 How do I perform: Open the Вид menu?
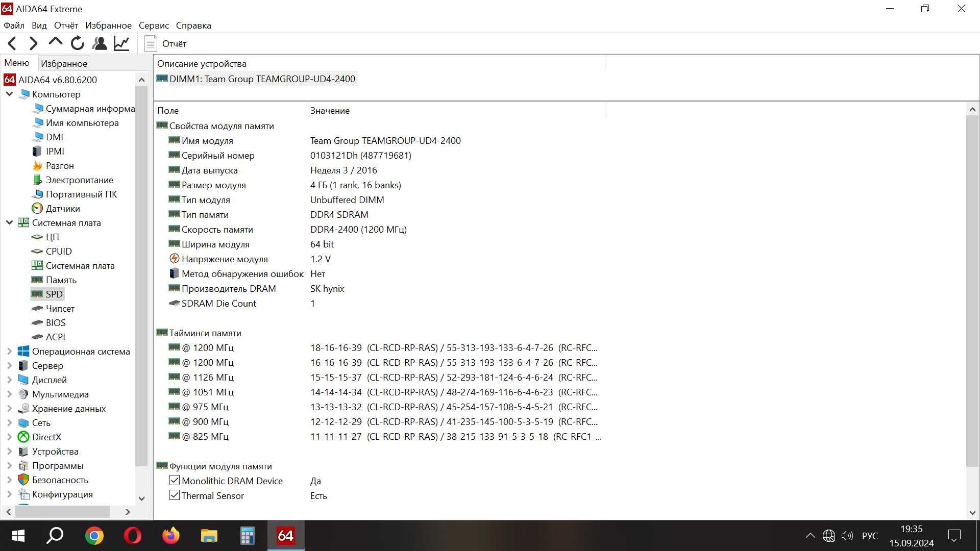pyautogui.click(x=39, y=26)
